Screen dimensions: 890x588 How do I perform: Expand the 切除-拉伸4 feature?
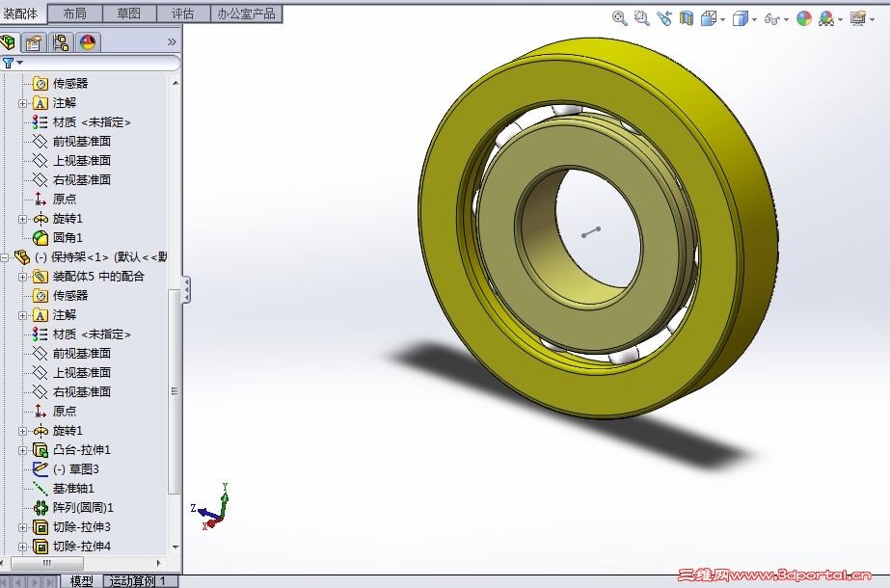[23, 547]
